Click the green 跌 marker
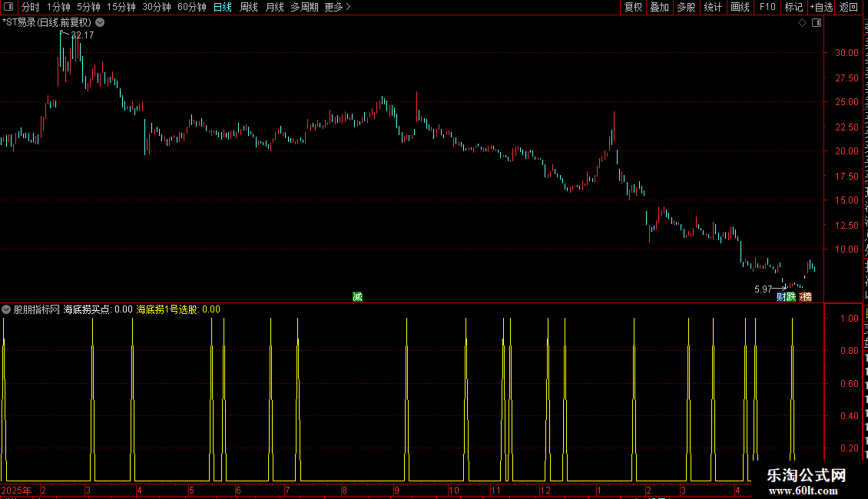Image resolution: width=868 pixels, height=499 pixels. (x=791, y=297)
